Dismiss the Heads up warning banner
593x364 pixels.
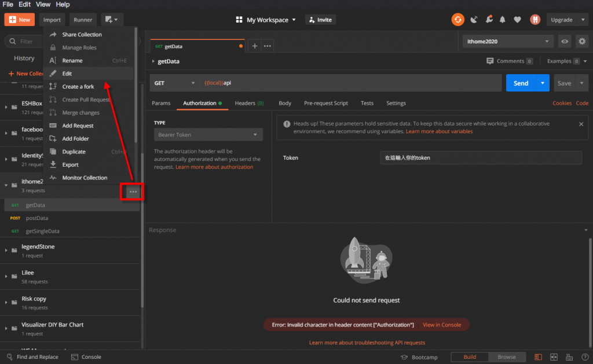581,124
